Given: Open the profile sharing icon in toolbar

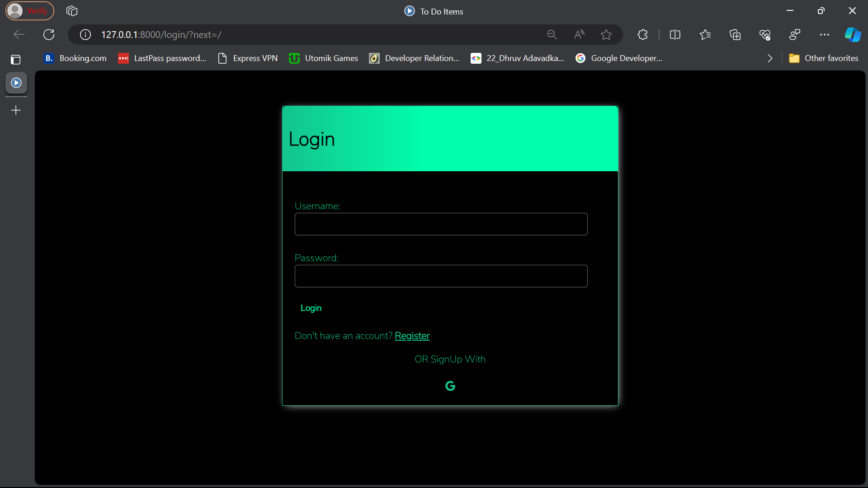Looking at the screenshot, I should (795, 35).
